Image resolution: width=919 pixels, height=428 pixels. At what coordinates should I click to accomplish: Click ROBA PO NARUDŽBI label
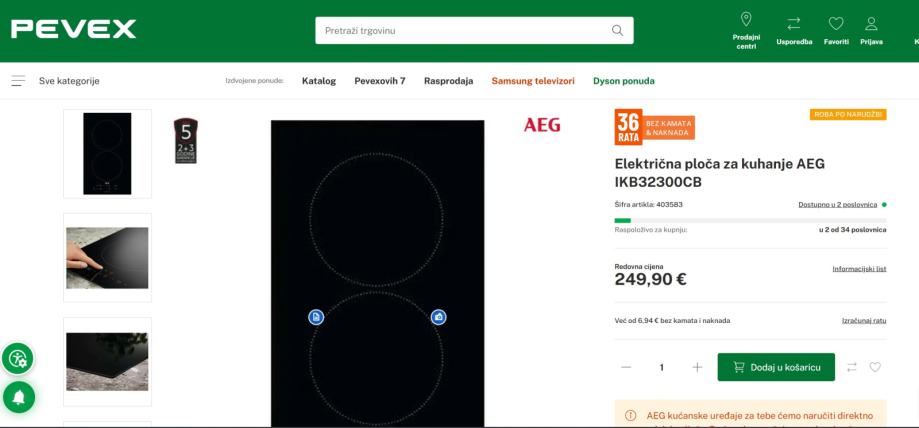(x=848, y=114)
